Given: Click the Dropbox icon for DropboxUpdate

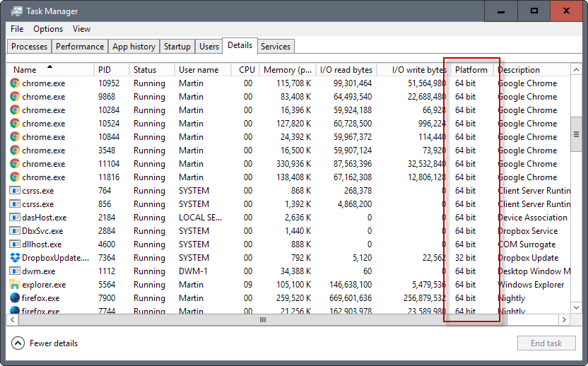Looking at the screenshot, I should (15, 258).
